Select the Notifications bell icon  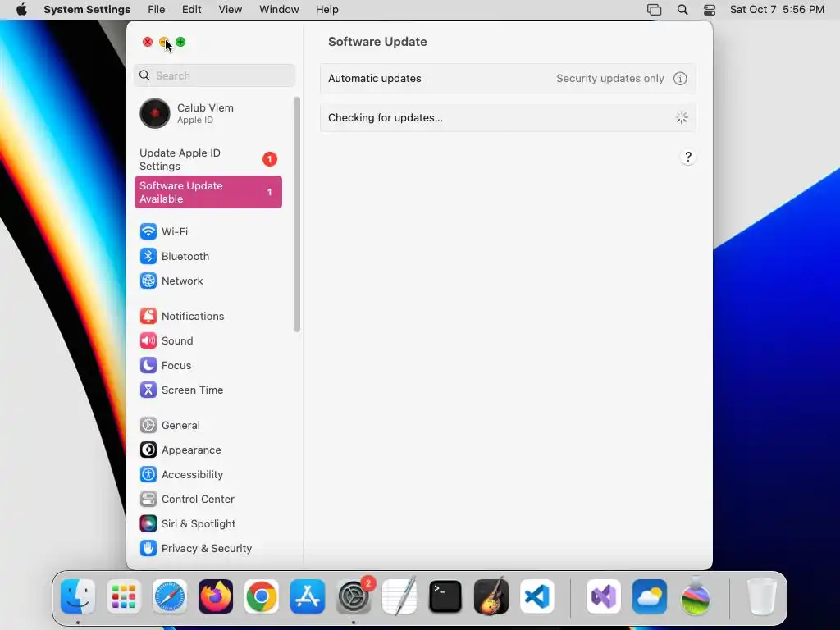coord(148,316)
